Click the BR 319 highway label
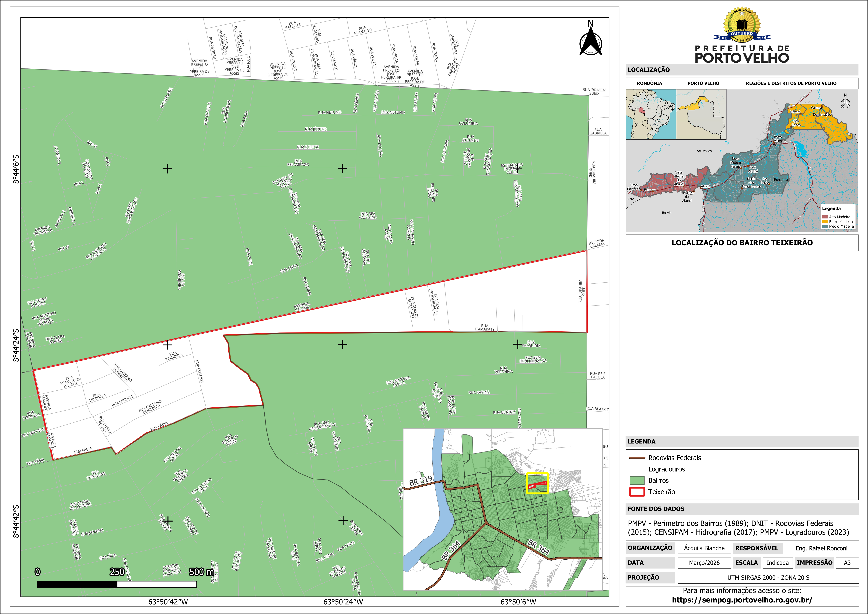 tap(420, 480)
